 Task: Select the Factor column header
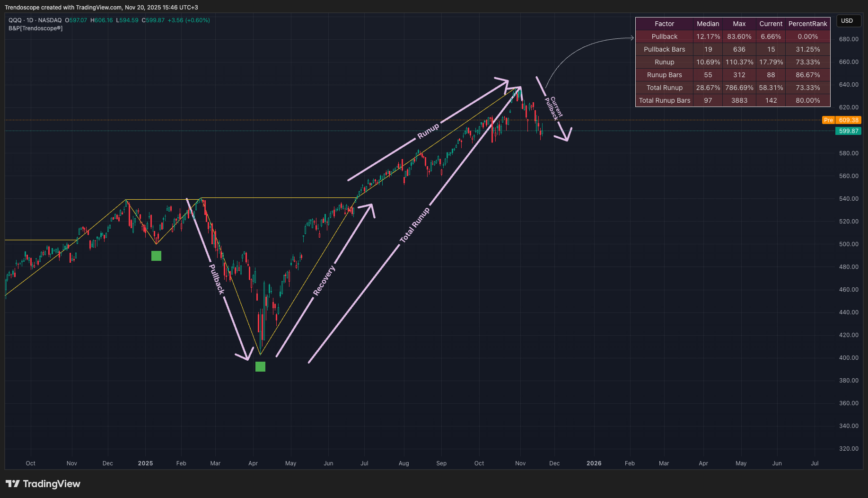coord(664,24)
